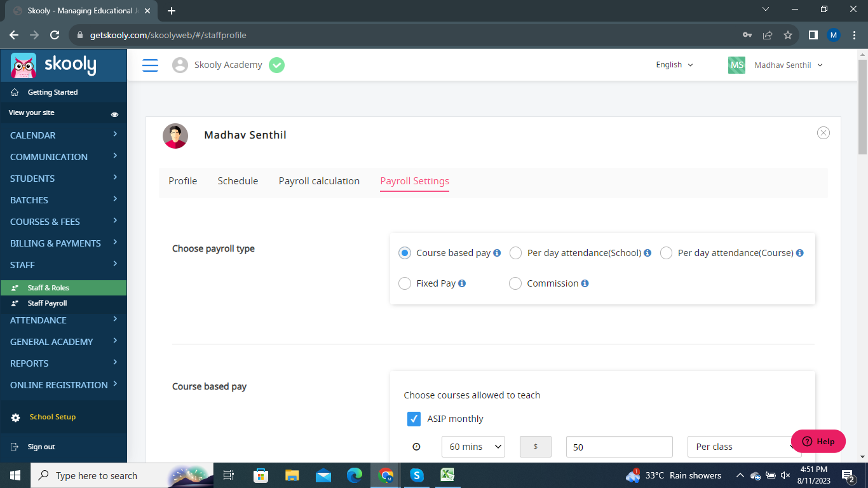This screenshot has height=488, width=868.
Task: Expand BILLING & PAYMENTS sidebar menu
Action: click(64, 243)
